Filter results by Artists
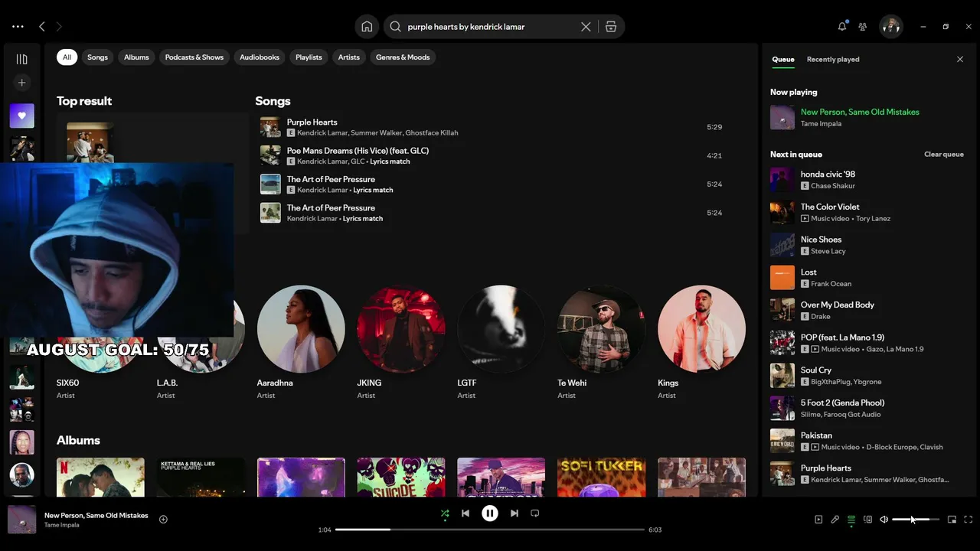 [x=349, y=57]
